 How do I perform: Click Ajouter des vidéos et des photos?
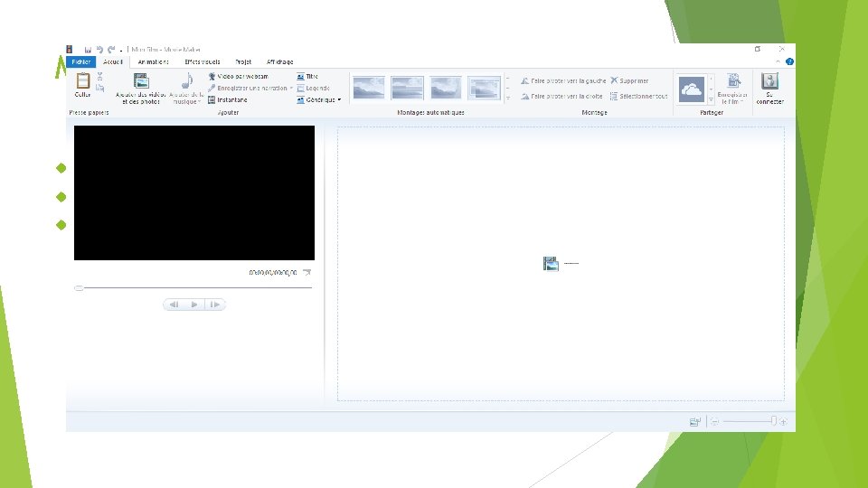click(x=141, y=89)
